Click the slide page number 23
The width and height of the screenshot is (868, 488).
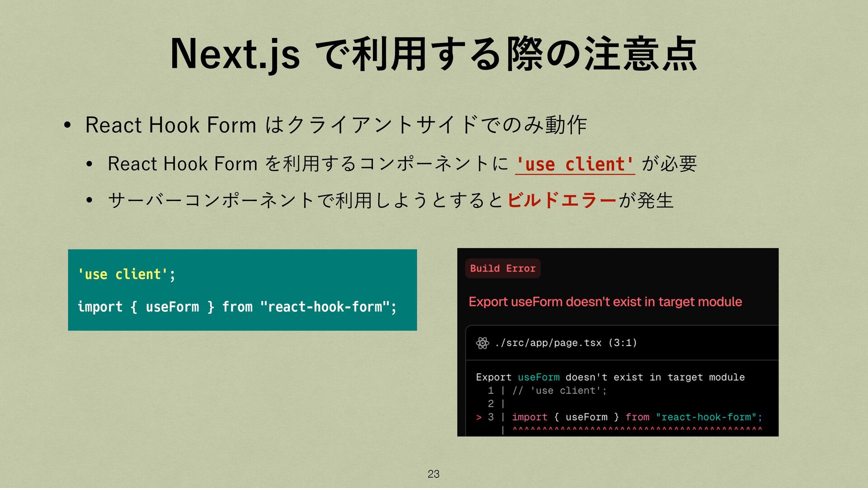(433, 474)
